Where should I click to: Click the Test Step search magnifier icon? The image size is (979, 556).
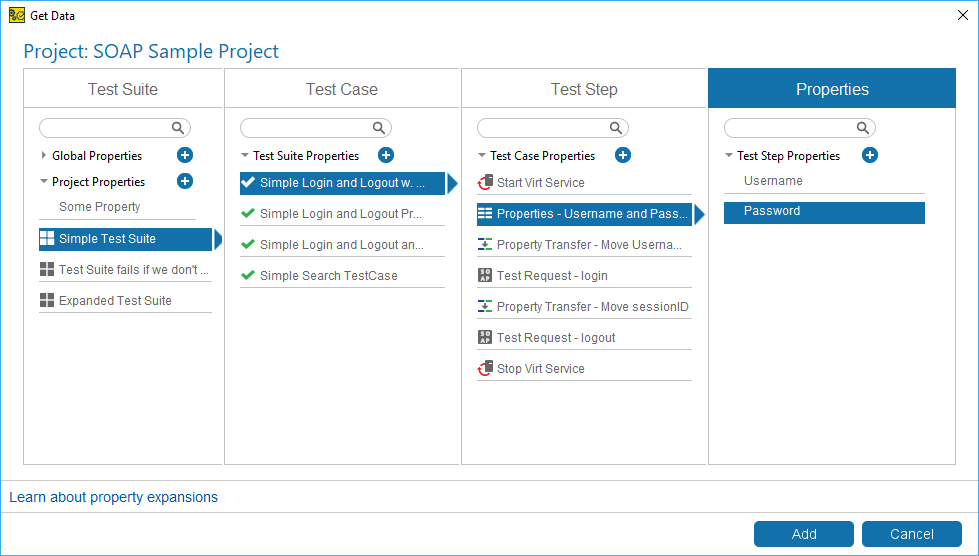[x=616, y=128]
